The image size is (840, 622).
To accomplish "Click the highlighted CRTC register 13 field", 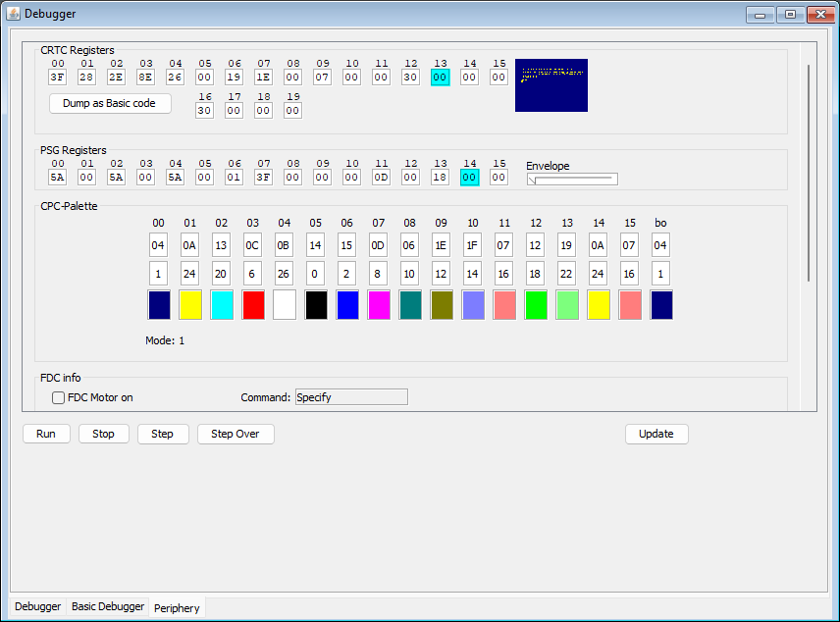I will 440,78.
